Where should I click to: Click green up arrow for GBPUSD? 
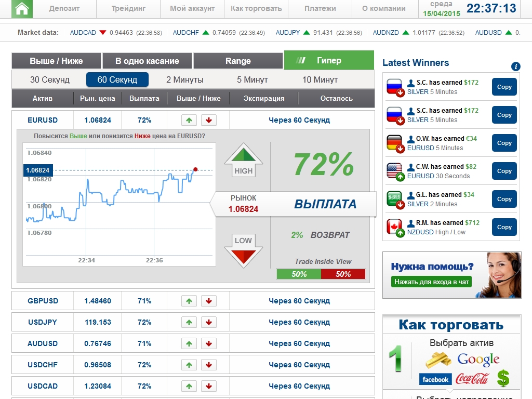tap(189, 301)
